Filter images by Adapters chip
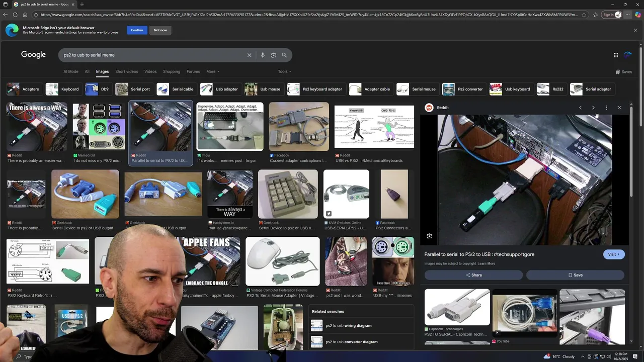The width and height of the screenshot is (644, 362). pos(24,89)
